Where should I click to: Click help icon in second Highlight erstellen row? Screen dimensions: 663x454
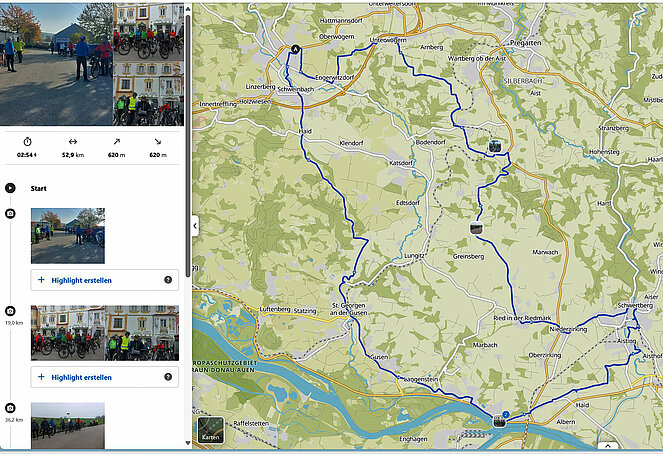(x=167, y=377)
